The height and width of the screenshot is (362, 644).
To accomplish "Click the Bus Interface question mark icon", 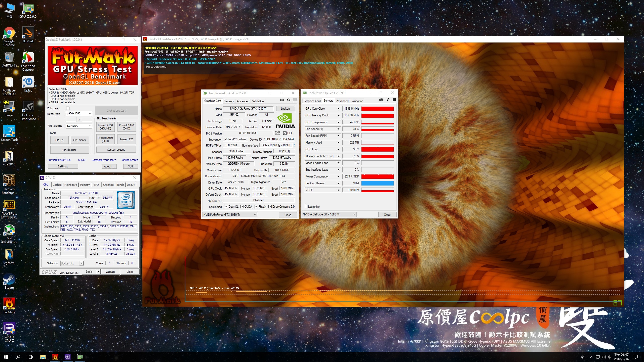I will pos(294,145).
